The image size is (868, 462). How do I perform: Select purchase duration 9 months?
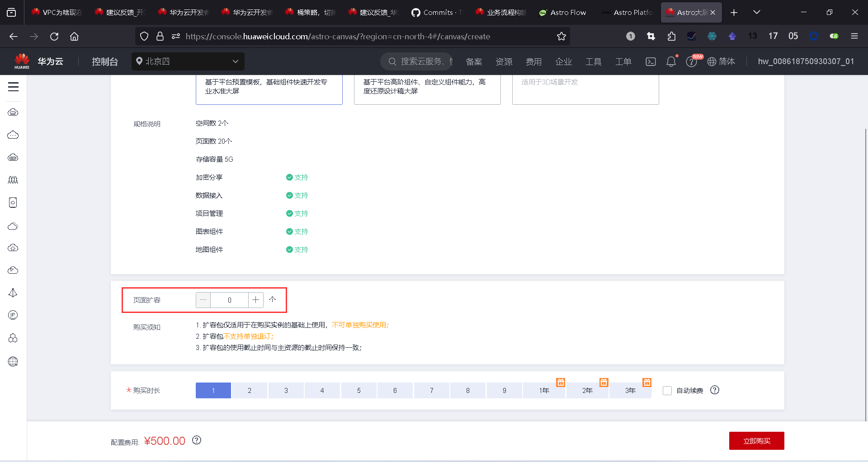(x=505, y=390)
